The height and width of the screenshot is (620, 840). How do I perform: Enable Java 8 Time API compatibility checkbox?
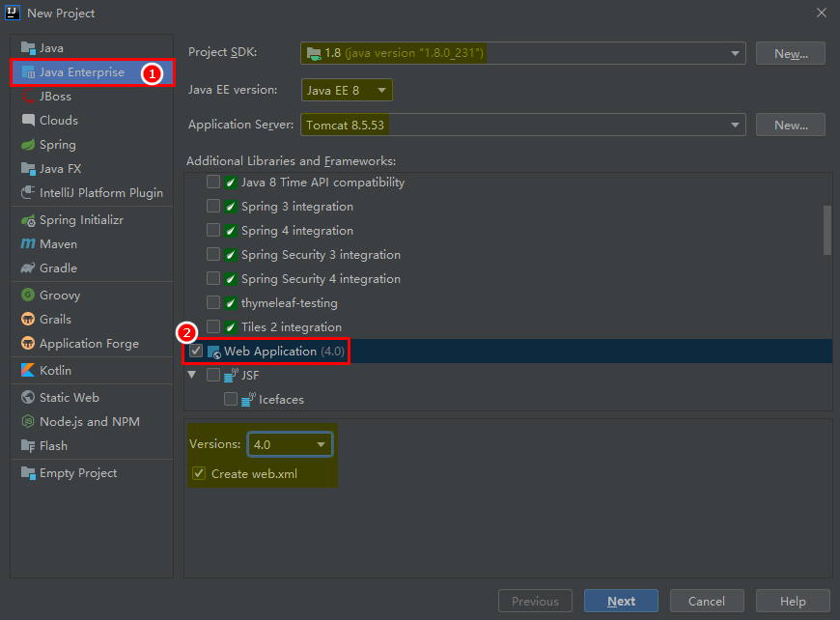click(213, 183)
